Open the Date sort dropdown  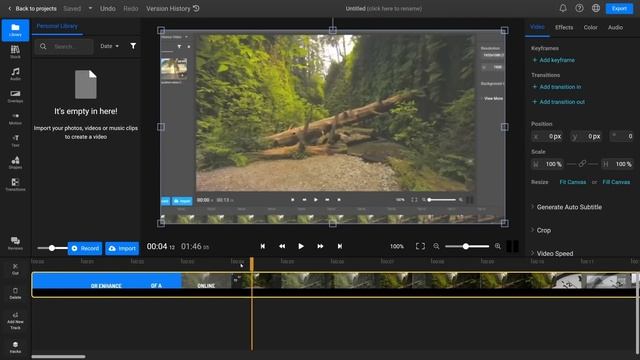[x=109, y=46]
